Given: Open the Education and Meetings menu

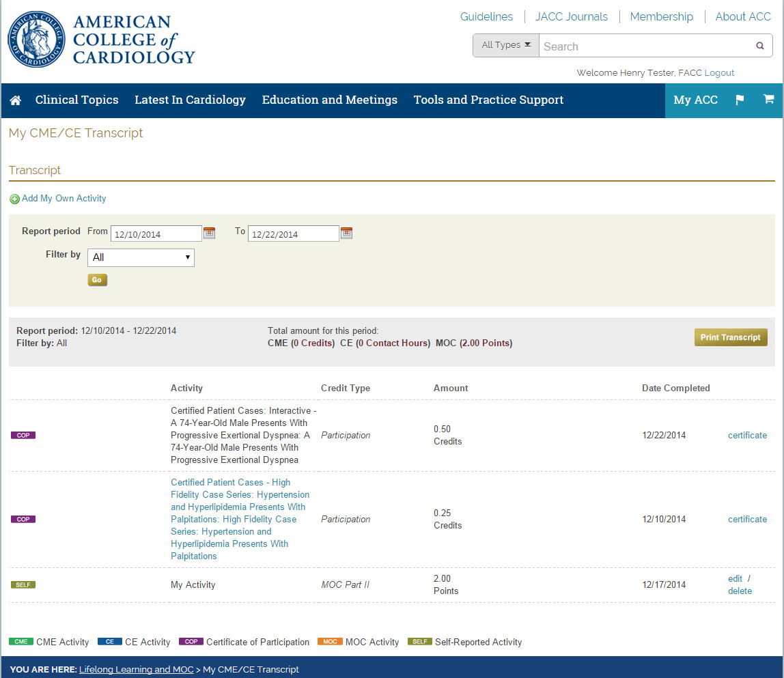Looking at the screenshot, I should 329,100.
